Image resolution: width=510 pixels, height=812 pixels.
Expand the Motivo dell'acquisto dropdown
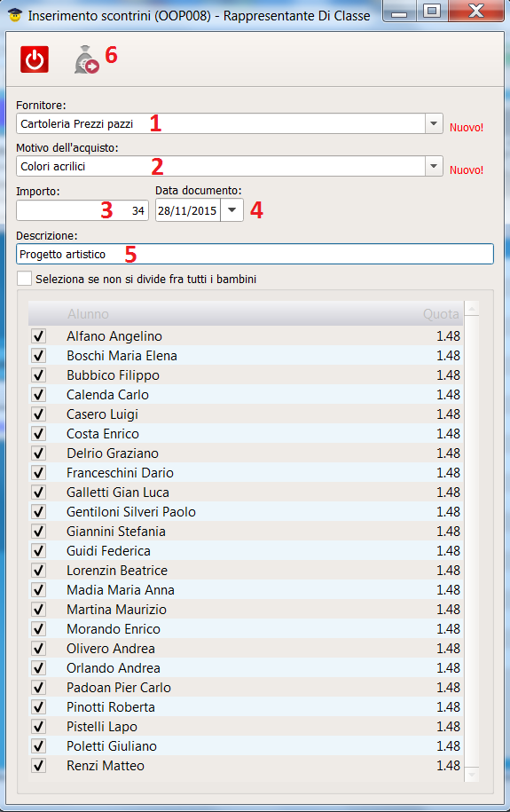click(434, 166)
